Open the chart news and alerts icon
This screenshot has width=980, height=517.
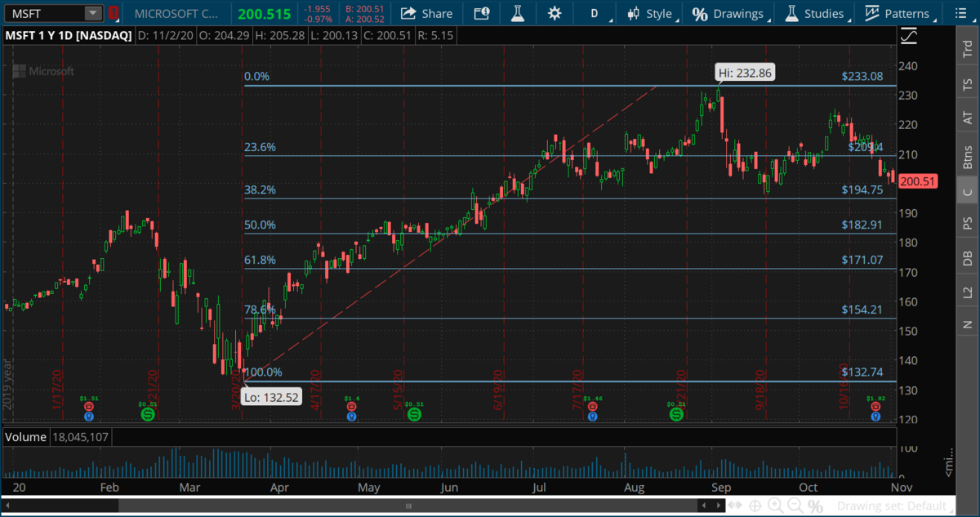pyautogui.click(x=482, y=13)
